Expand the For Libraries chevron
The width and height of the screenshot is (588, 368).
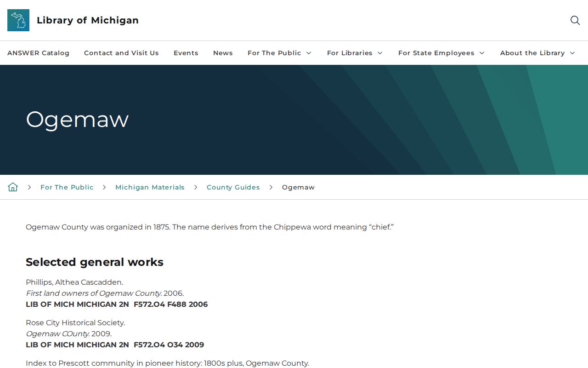pos(380,53)
